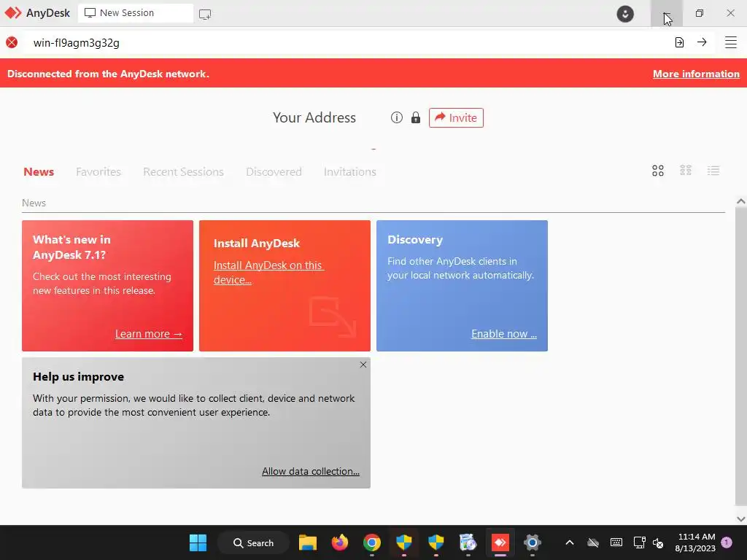Viewport: 747px width, 560px height.
Task: Click What's new in AnyDesk 7.1 card
Action: point(107,286)
